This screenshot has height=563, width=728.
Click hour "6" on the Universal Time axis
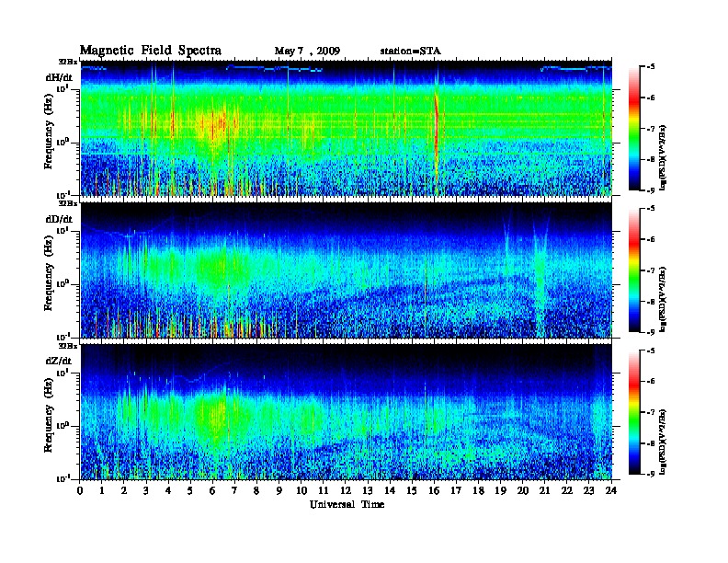212,490
